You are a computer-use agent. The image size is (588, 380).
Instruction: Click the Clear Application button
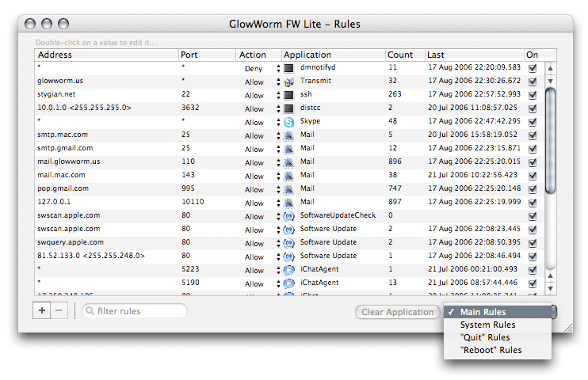(398, 312)
